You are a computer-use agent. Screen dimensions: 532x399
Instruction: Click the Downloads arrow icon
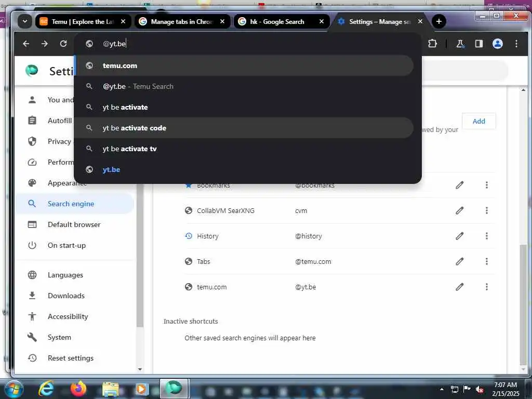pos(32,296)
